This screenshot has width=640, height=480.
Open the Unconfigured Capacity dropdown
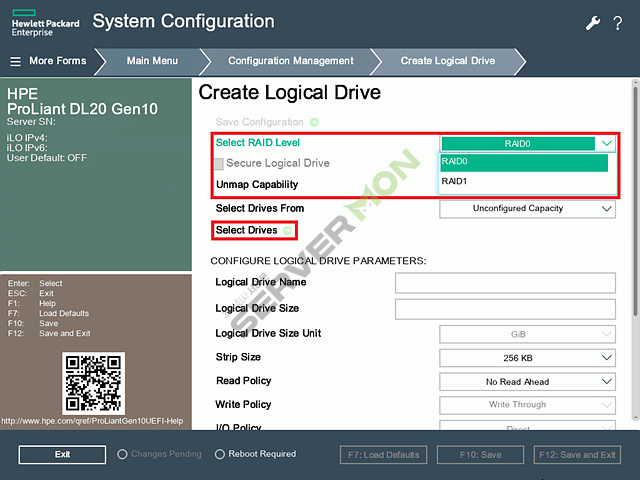click(527, 209)
